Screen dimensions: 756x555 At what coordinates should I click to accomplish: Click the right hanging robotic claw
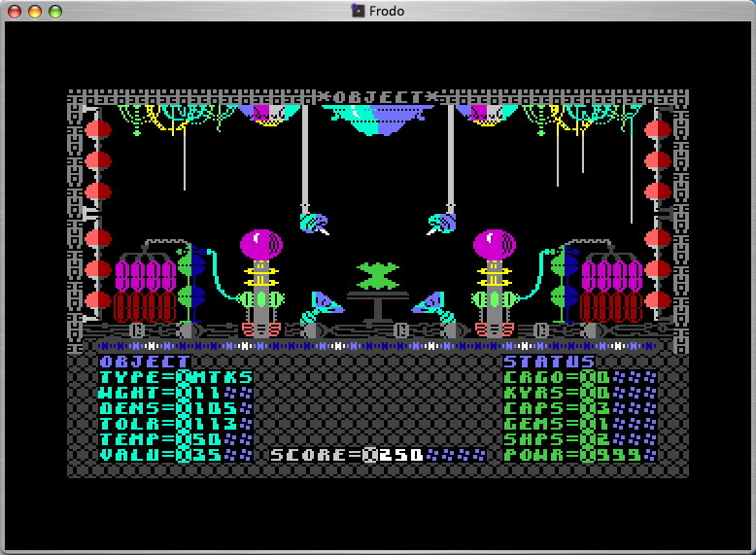point(441,223)
